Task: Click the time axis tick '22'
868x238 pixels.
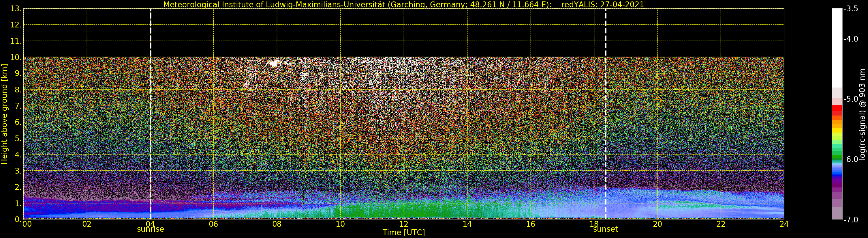Action: [721, 224]
